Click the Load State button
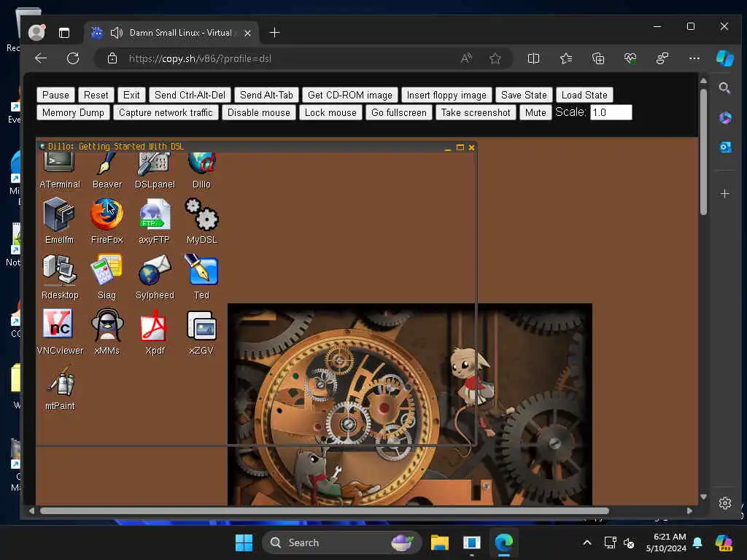 [x=584, y=96]
